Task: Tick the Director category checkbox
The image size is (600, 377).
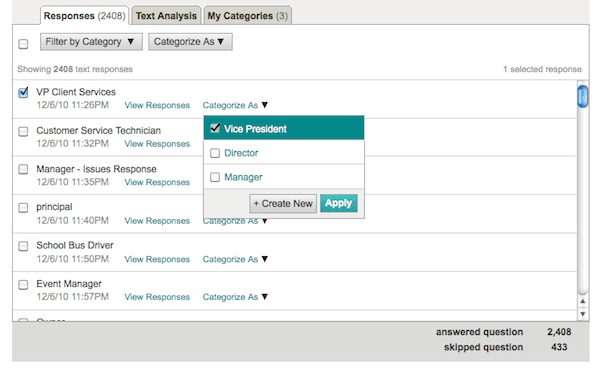Action: [x=215, y=153]
